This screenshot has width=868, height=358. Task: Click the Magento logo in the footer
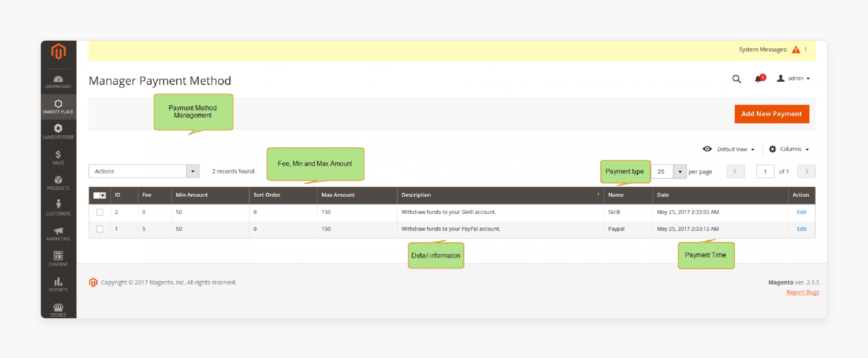pyautogui.click(x=93, y=282)
